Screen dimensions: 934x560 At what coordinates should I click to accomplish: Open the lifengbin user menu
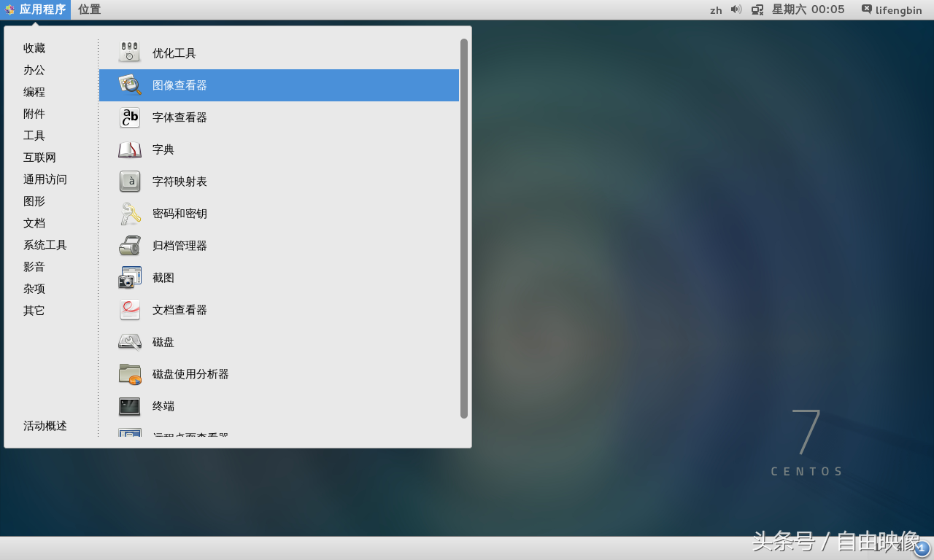coord(892,9)
